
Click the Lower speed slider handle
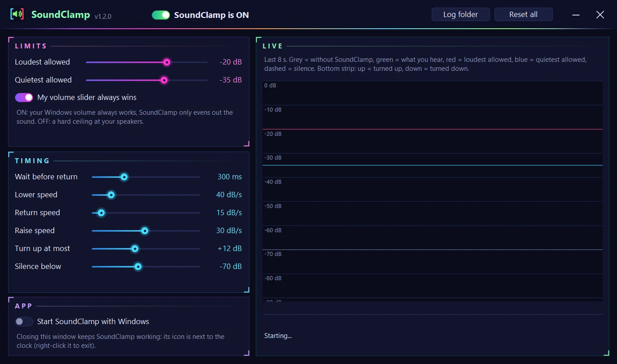[111, 195]
